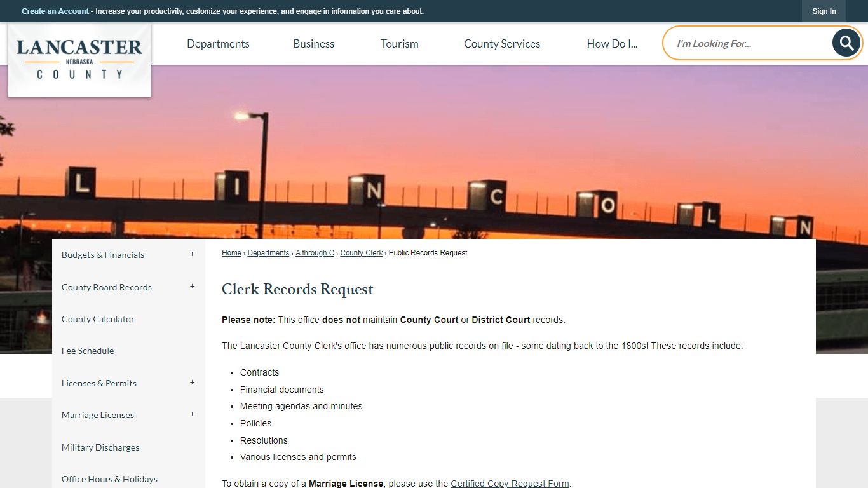
Task: Open County Clerk breadcrumb link
Action: click(x=362, y=253)
